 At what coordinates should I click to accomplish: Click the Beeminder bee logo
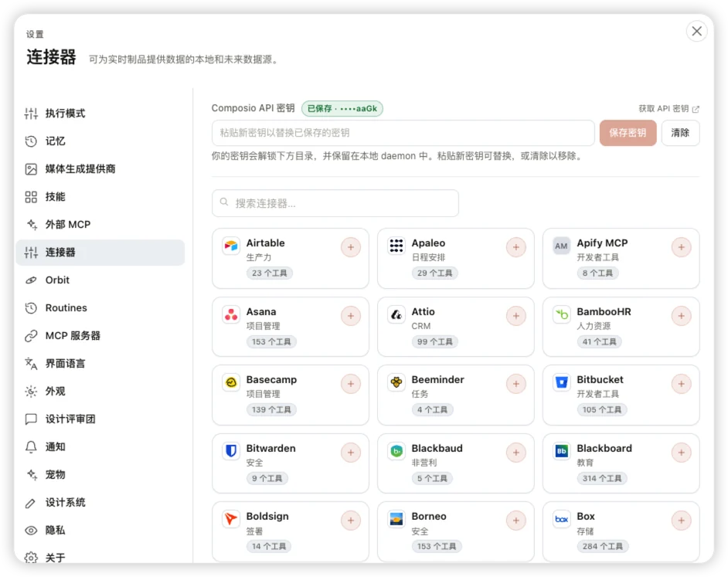click(396, 382)
